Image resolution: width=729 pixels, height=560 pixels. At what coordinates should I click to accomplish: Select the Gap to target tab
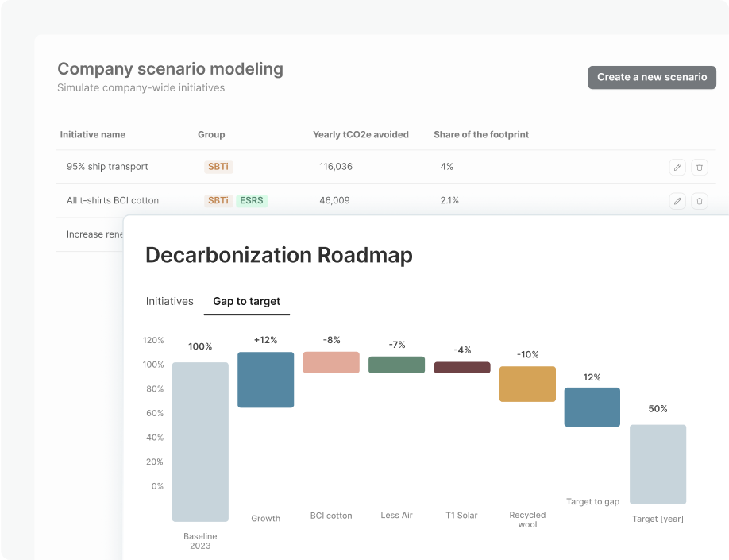[246, 302]
